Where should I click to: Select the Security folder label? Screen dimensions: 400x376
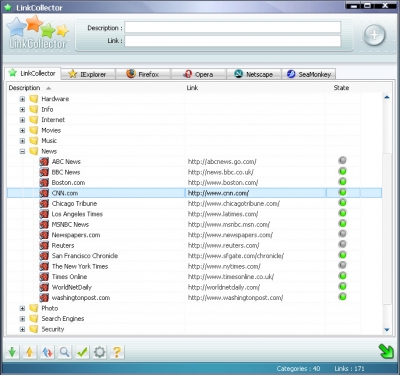coord(53,329)
